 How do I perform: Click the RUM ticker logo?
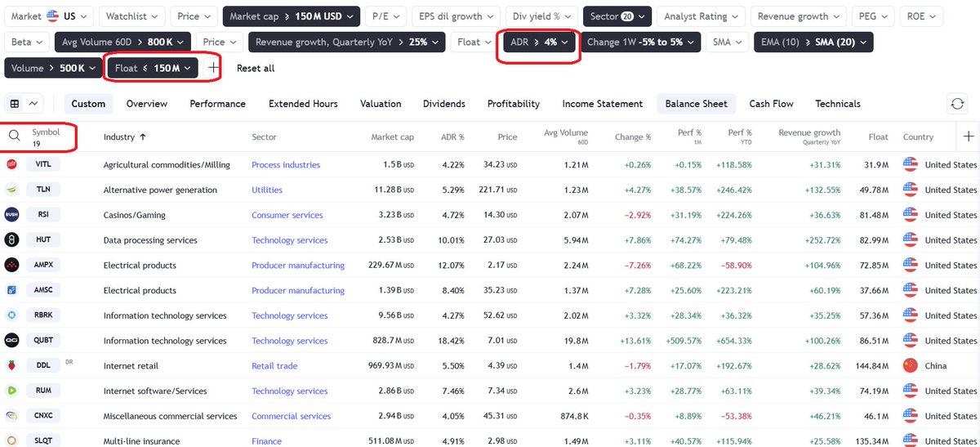(12, 391)
